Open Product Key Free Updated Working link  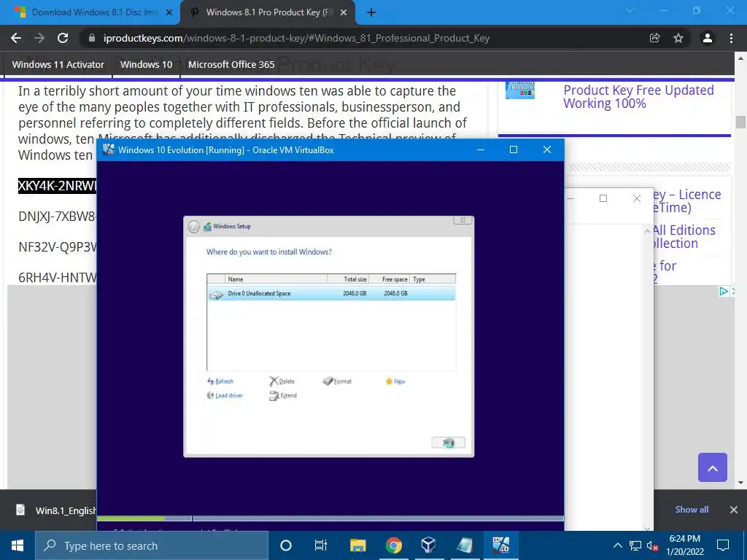point(638,97)
